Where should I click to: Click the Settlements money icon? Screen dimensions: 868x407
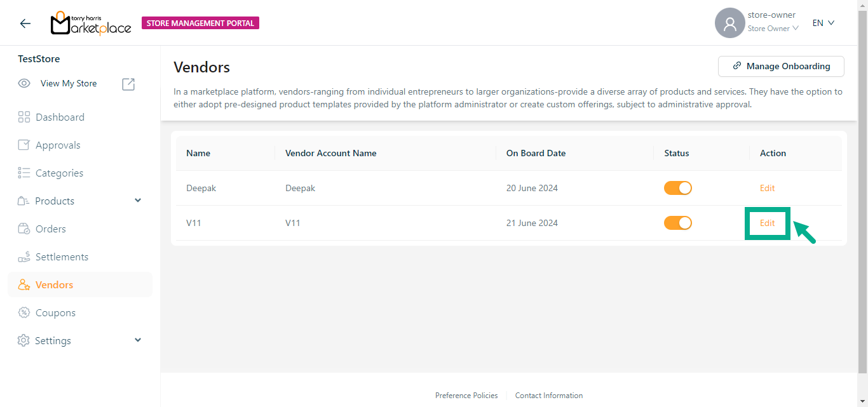pos(24,257)
